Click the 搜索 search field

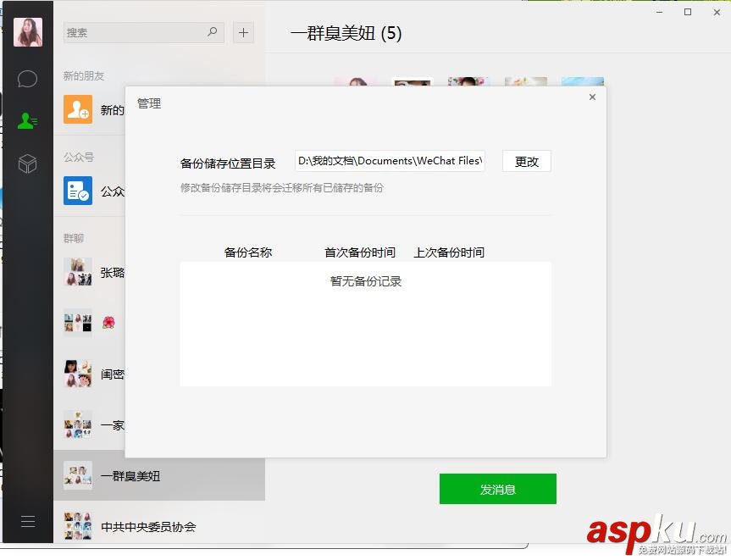136,32
